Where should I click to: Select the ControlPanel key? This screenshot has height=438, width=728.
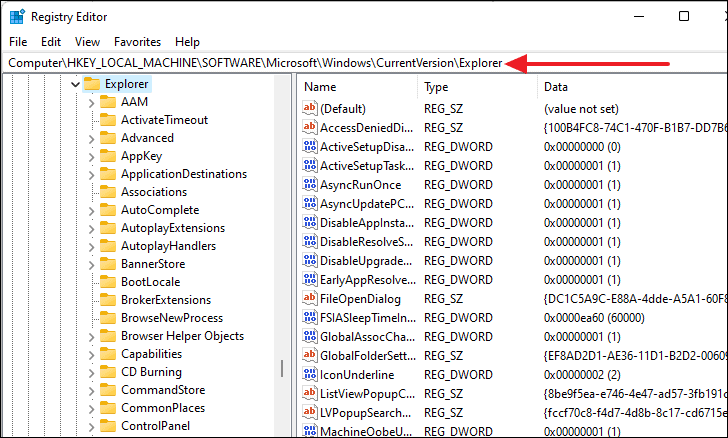[156, 426]
